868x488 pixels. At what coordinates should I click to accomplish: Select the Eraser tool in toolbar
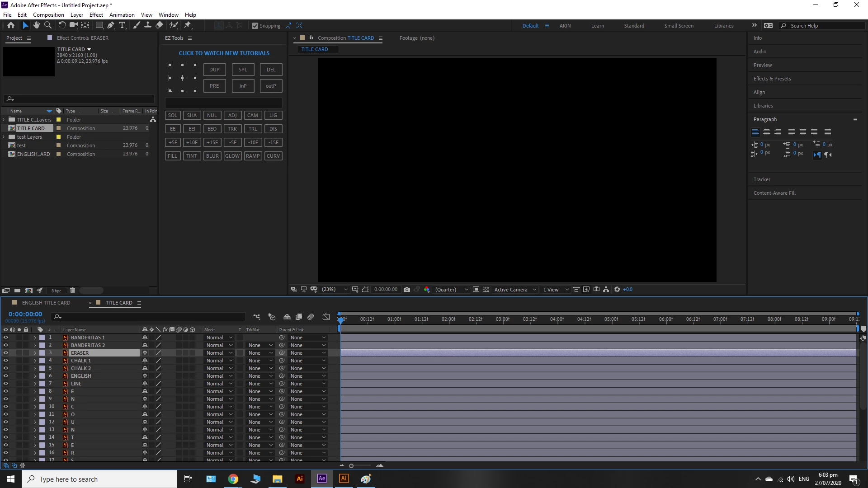point(159,25)
